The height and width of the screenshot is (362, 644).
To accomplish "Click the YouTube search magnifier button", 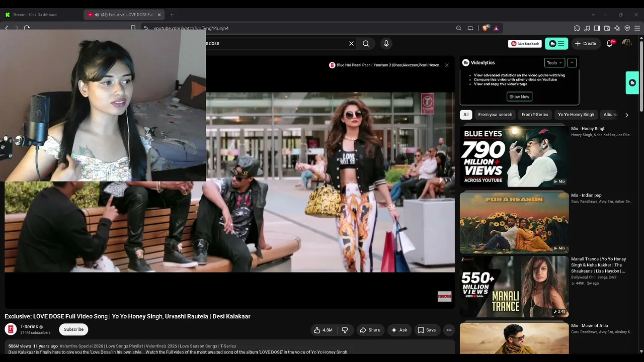I will (366, 44).
